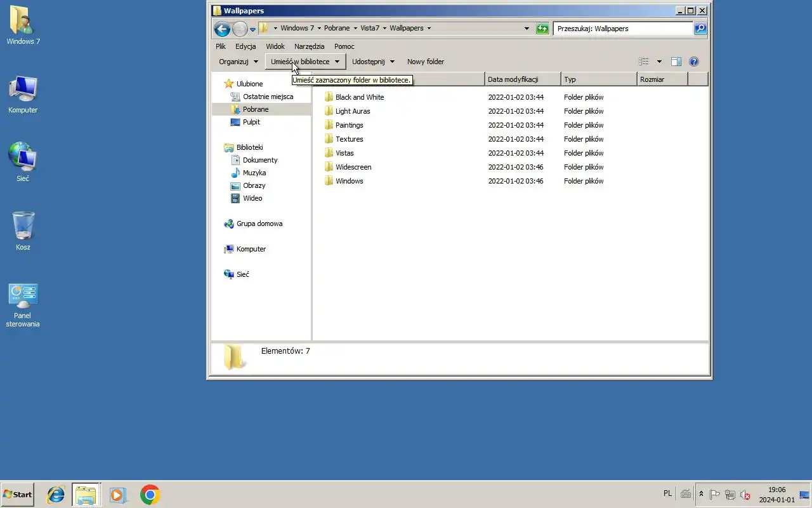Image resolution: width=812 pixels, height=508 pixels.
Task: Open the address bar history dropdown arrow
Action: pos(527,29)
